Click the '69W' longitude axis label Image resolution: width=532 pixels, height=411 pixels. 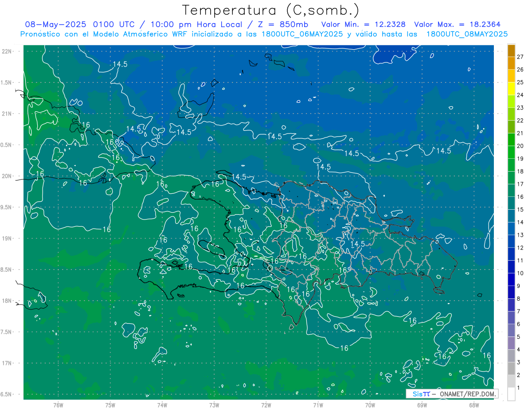tap(422, 404)
